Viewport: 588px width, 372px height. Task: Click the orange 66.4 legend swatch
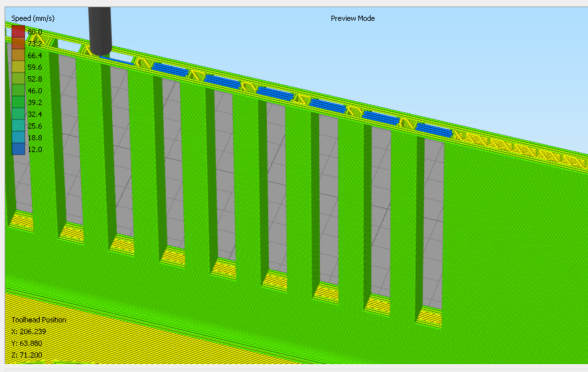(18, 55)
